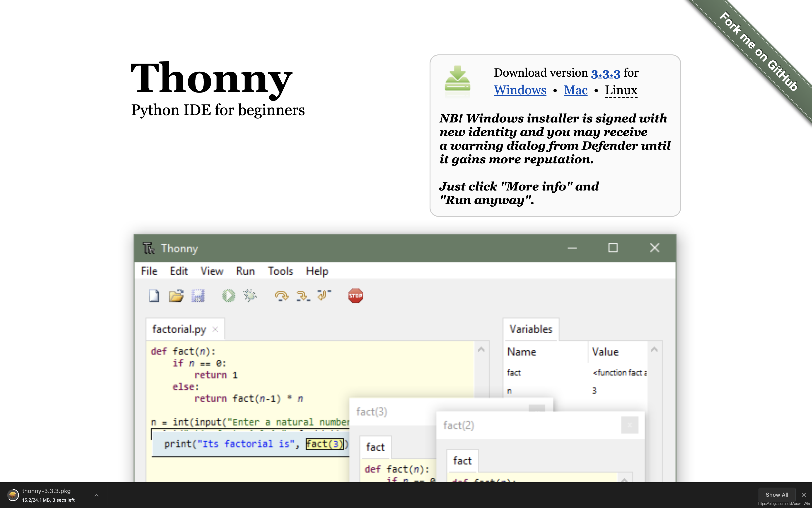
Task: Open the Edit menu in Thonny screenshot
Action: [x=179, y=271]
